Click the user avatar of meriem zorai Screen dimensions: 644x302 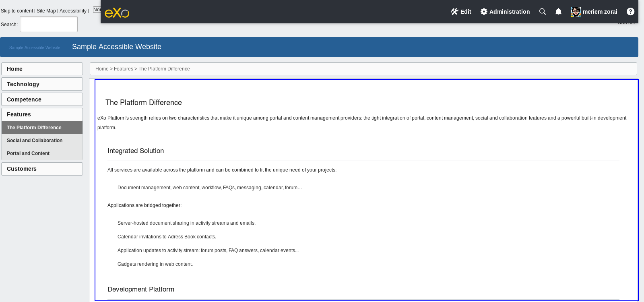[x=576, y=12]
